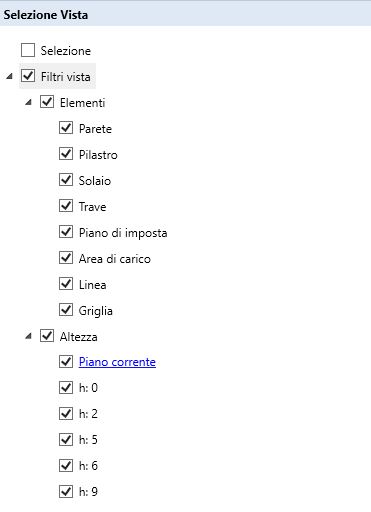Uncheck the Elementi checkbox
This screenshot has width=371, height=512.
pos(47,102)
